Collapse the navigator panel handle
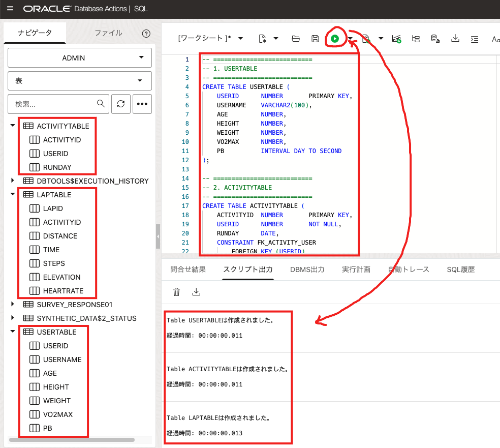The height and width of the screenshot is (448, 500). [x=158, y=236]
